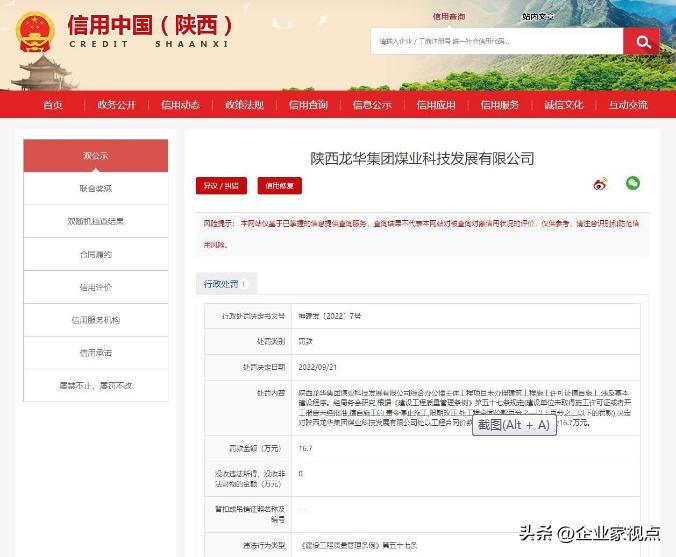Select 信用服务机构 in the left sidebar
This screenshot has height=557, width=676.
point(96,320)
